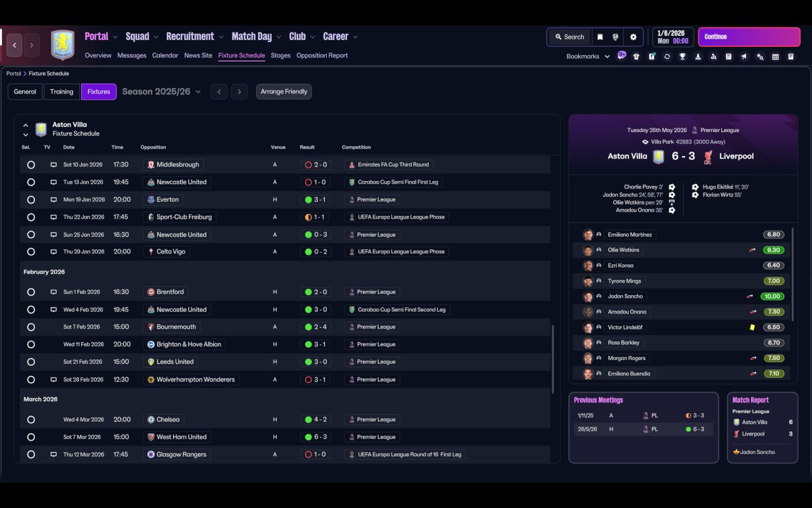Click the Liverpool crest in the match header
This screenshot has width=812, height=508.
pos(708,156)
